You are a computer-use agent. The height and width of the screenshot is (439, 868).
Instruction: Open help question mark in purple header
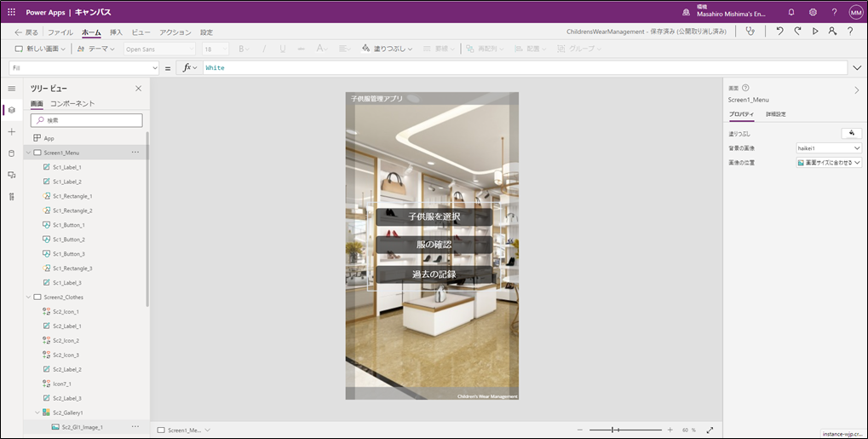(834, 12)
